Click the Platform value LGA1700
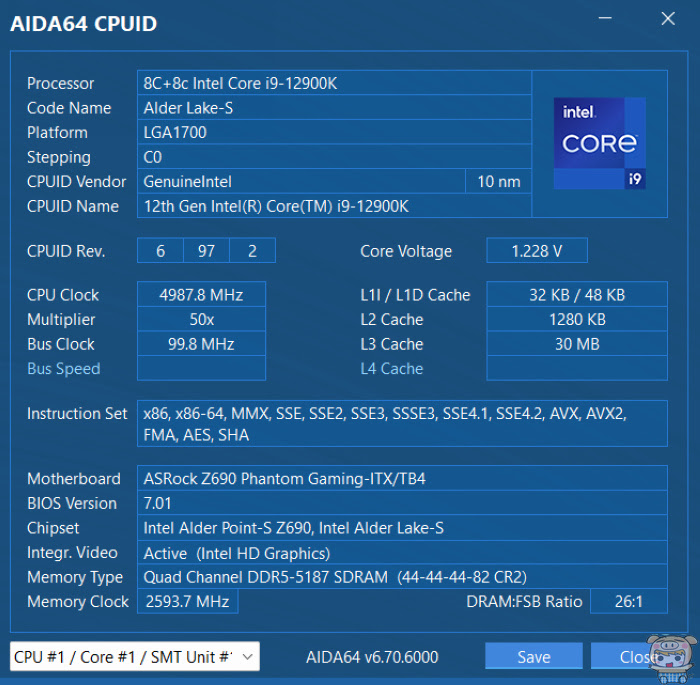Image resolution: width=700 pixels, height=685 pixels. pos(334,132)
